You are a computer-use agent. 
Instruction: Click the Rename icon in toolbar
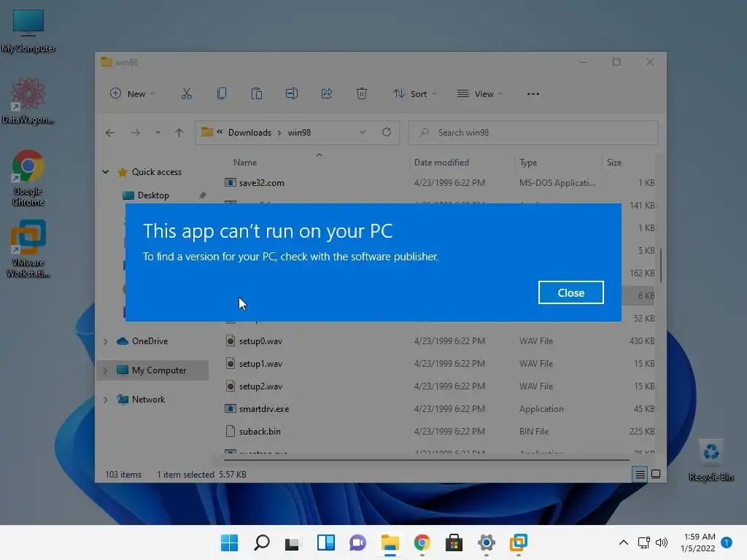coord(292,93)
